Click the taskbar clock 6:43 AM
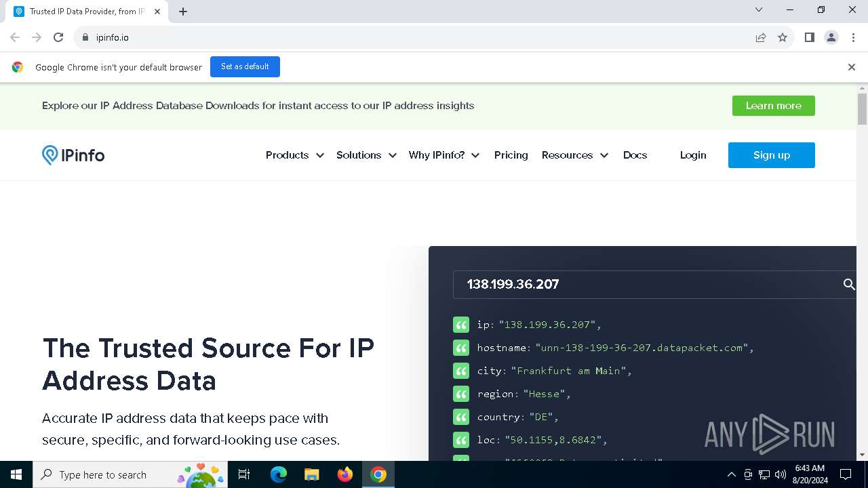The height and width of the screenshot is (488, 868). tap(810, 468)
